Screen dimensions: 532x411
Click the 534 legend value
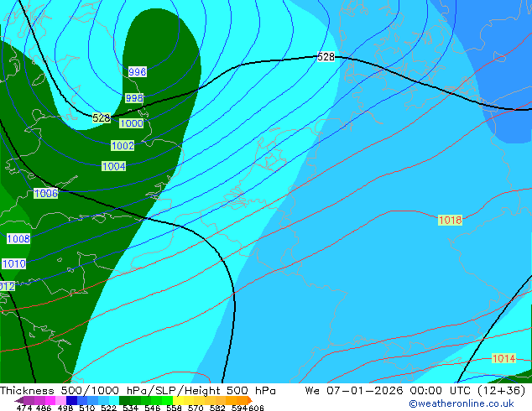click(130, 408)
